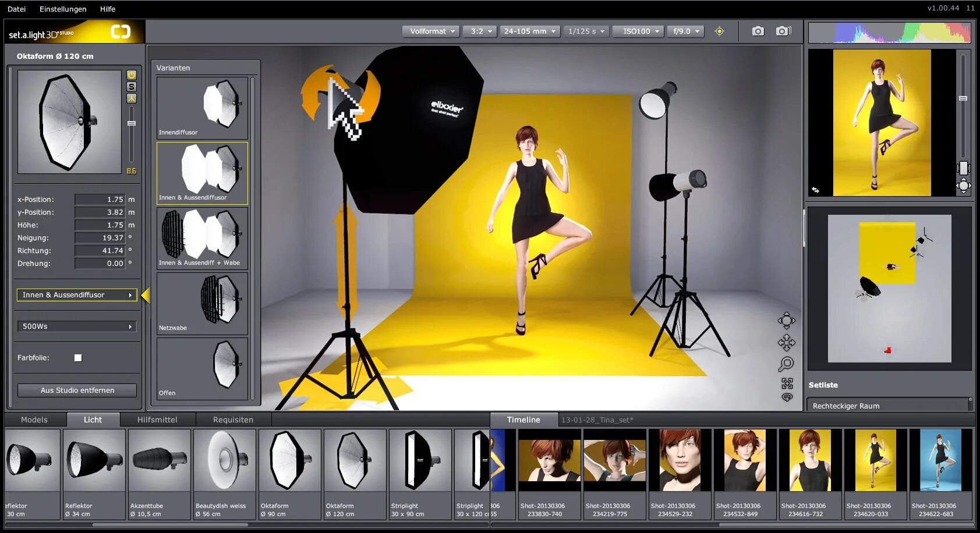
Task: Toggle the light power on/off button
Action: click(x=132, y=75)
